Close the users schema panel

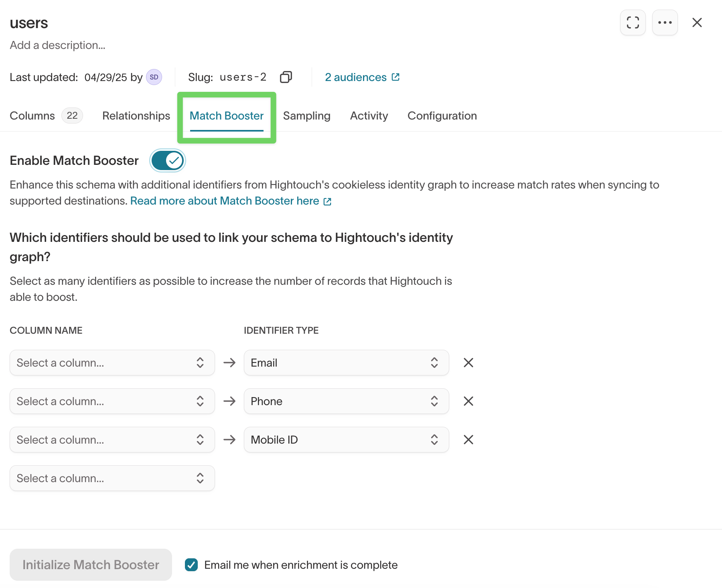point(697,22)
